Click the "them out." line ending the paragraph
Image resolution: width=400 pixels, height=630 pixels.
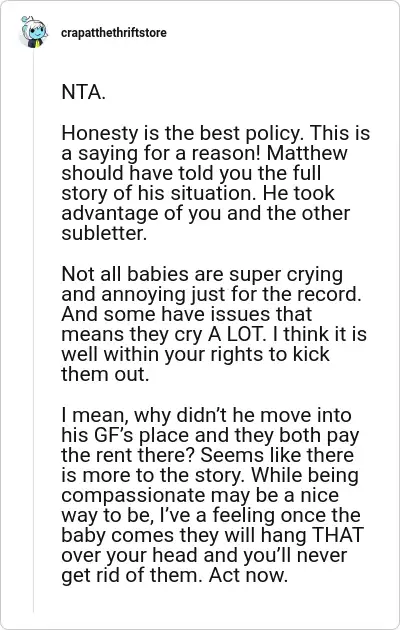105,374
